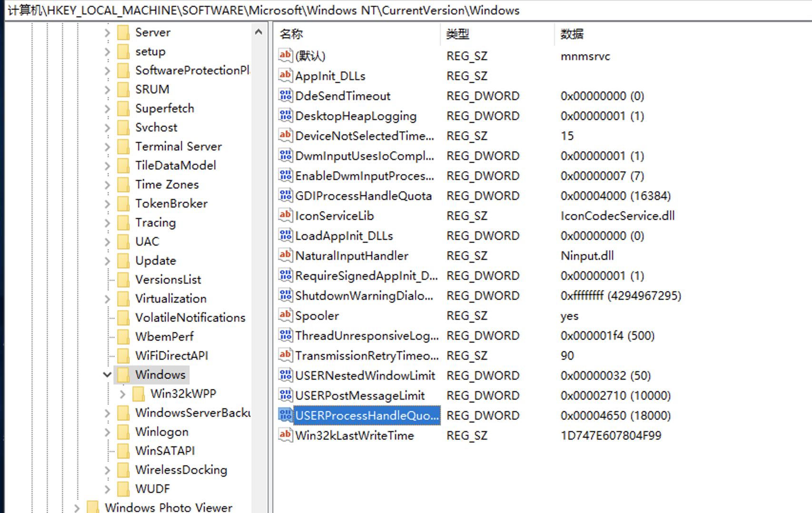The width and height of the screenshot is (812, 513).
Task: Click the ShutdownWarningDialo... DWORD icon
Action: (285, 295)
